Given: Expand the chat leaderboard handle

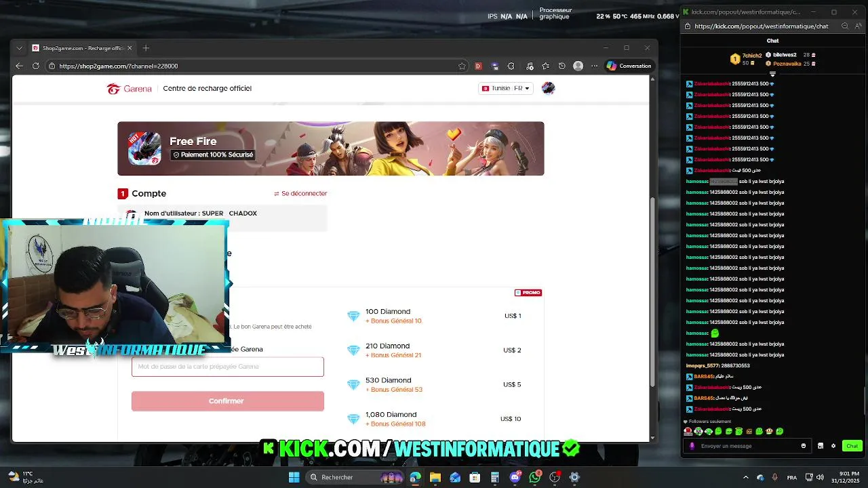Looking at the screenshot, I should point(772,74).
